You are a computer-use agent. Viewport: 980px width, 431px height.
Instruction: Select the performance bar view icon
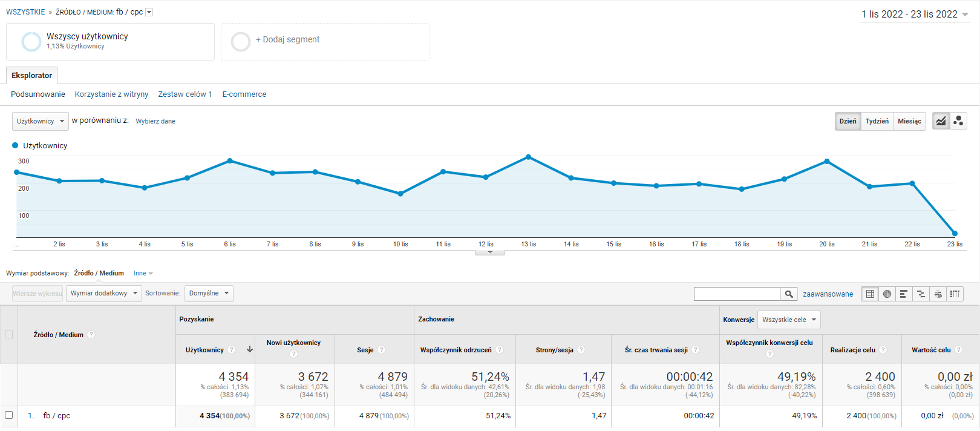[904, 294]
